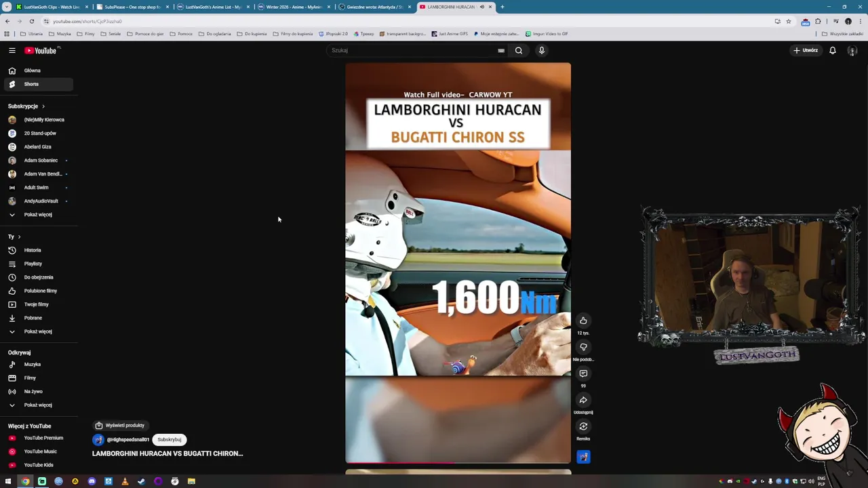
Task: Share the Short via Udostępnij
Action: pos(583,400)
